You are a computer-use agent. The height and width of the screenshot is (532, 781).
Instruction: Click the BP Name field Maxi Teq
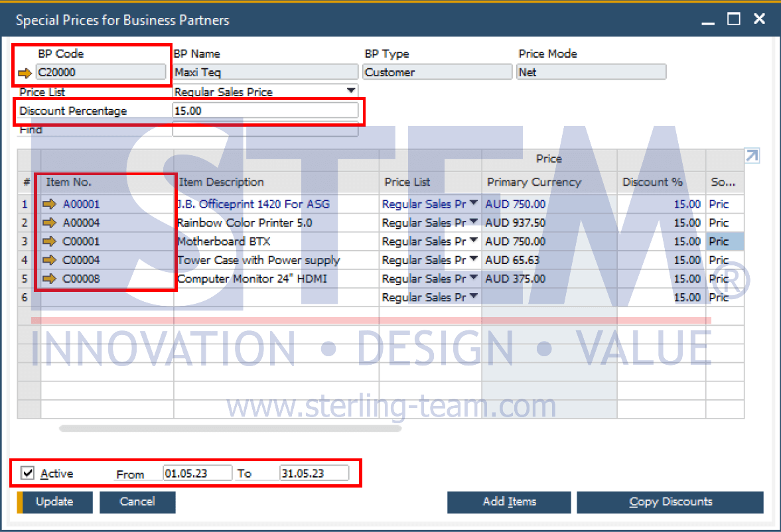click(265, 72)
